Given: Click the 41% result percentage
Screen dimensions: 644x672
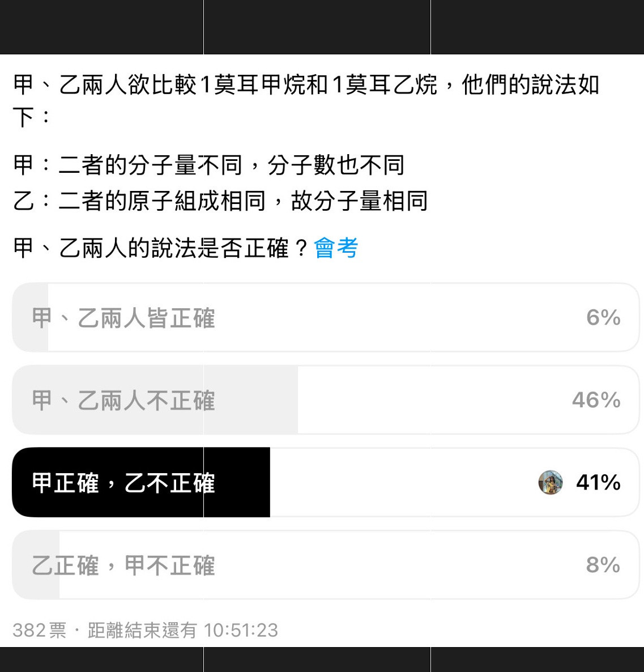Looking at the screenshot, I should pos(598,483).
